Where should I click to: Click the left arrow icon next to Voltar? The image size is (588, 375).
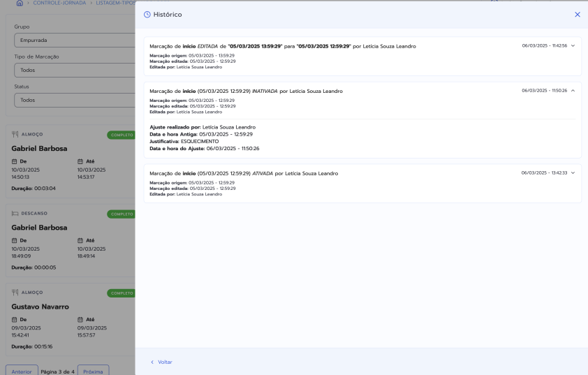[x=152, y=362]
